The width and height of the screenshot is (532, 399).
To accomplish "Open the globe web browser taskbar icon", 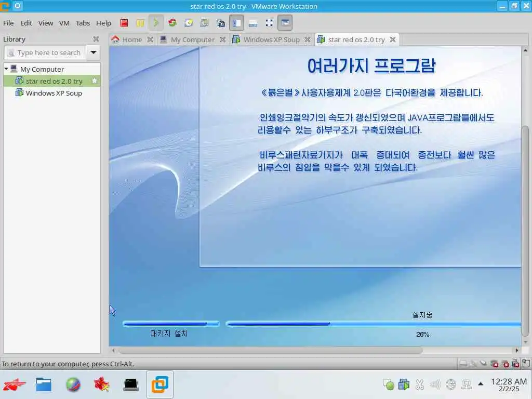I will coord(73,384).
